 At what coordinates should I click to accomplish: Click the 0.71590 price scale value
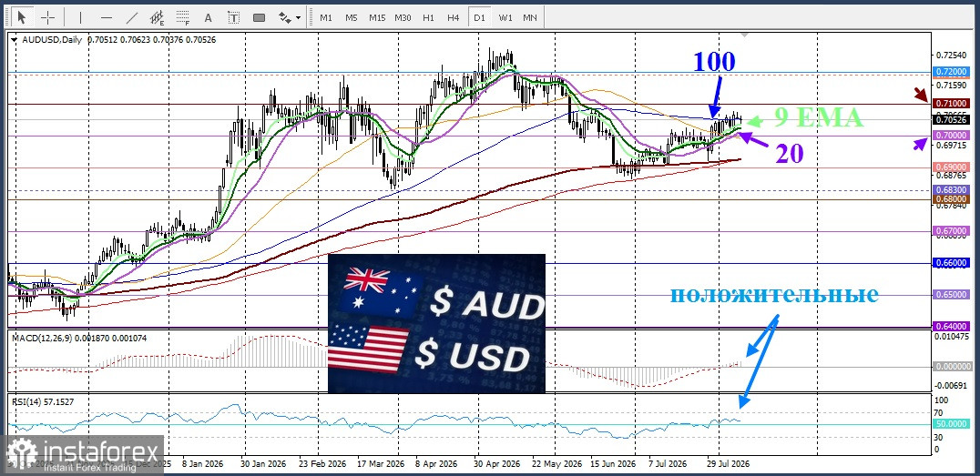pyautogui.click(x=951, y=84)
